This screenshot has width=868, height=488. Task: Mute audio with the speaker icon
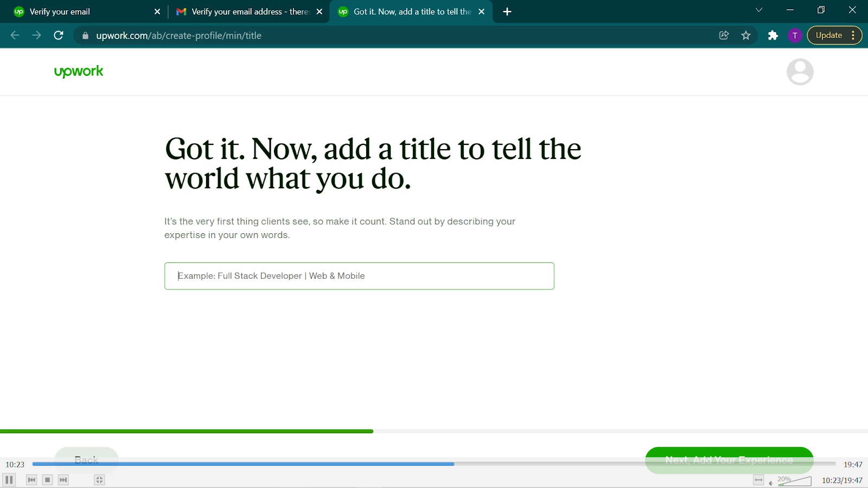click(770, 483)
